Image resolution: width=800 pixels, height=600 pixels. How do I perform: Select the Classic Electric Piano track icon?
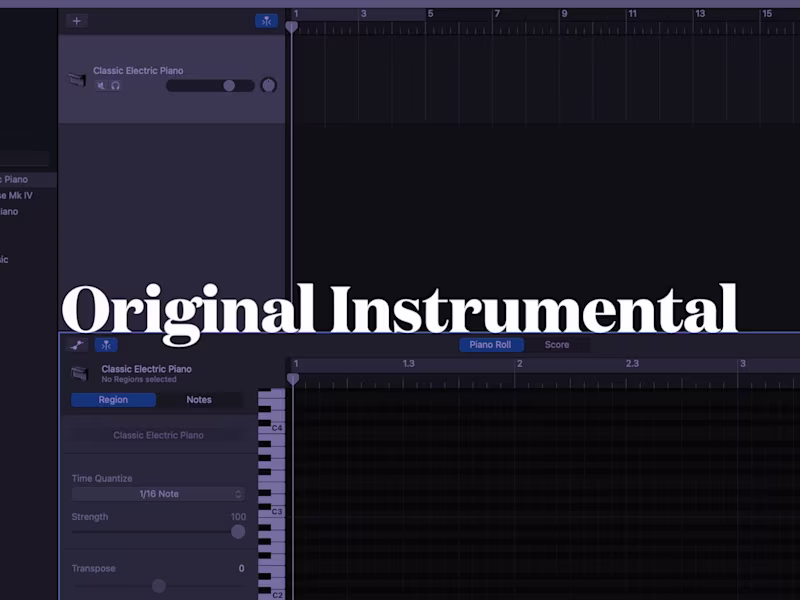(78, 78)
